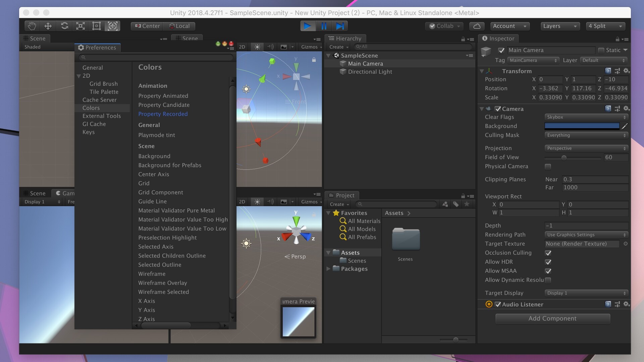Click search by type icon in Project
Image resolution: width=644 pixels, height=362 pixels.
pyautogui.click(x=445, y=204)
